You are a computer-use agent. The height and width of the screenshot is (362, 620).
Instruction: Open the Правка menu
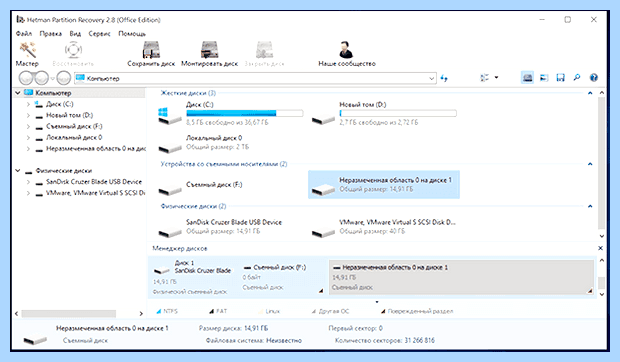pyautogui.click(x=50, y=34)
